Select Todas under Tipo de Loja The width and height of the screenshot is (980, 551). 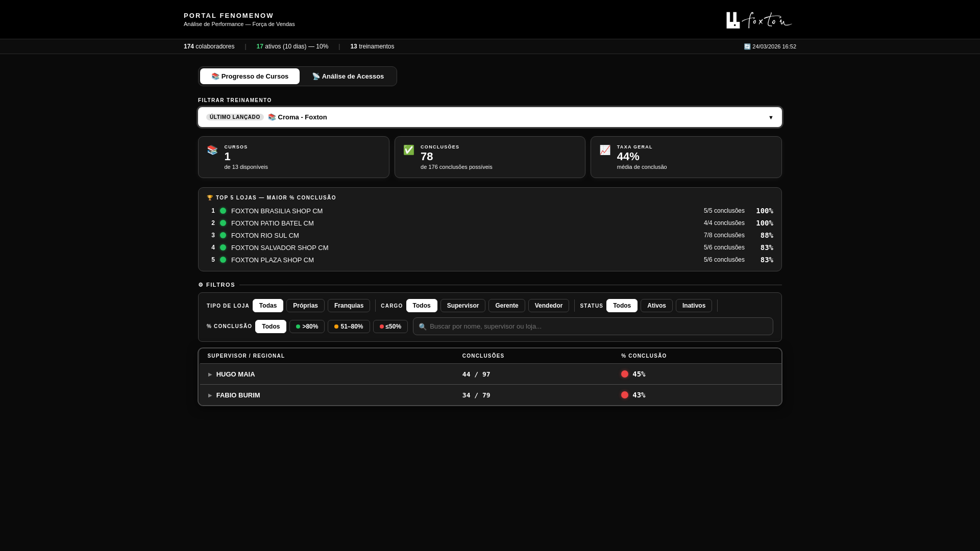(268, 306)
